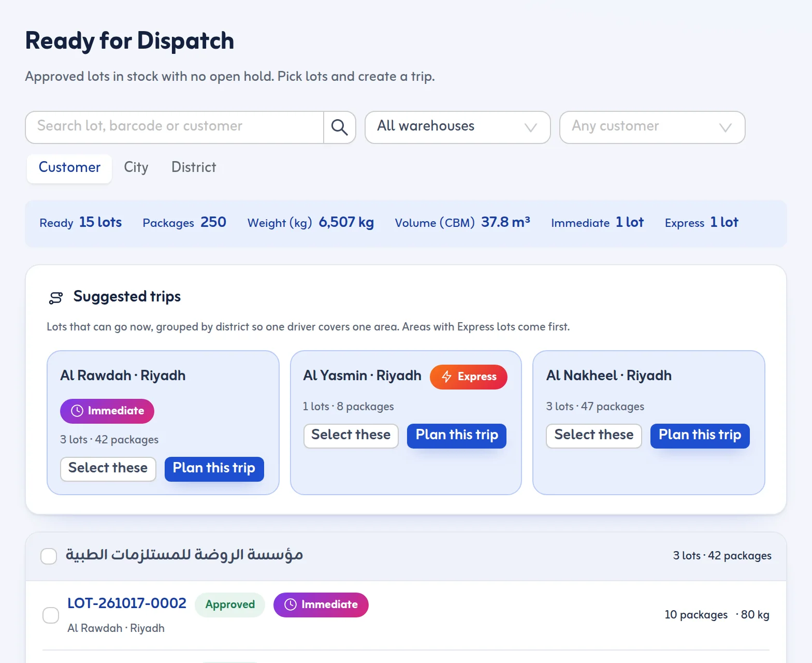Click Plan this trip for Al Yasmin

pyautogui.click(x=457, y=436)
